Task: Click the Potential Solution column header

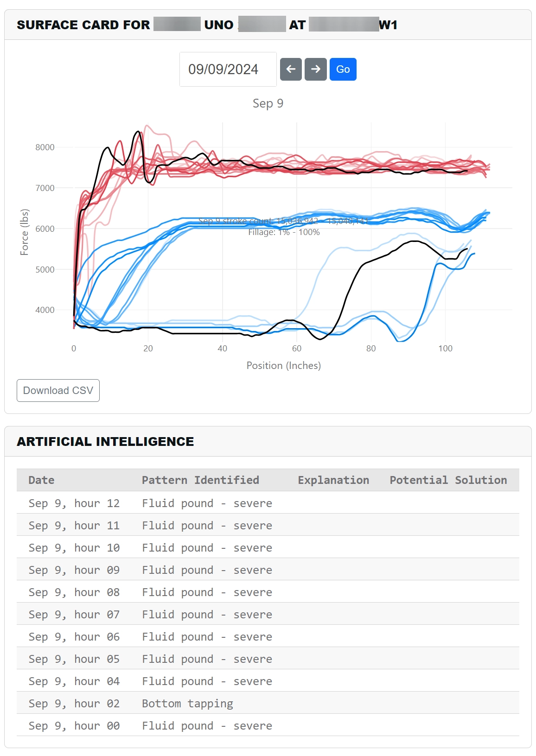Action: (x=448, y=480)
